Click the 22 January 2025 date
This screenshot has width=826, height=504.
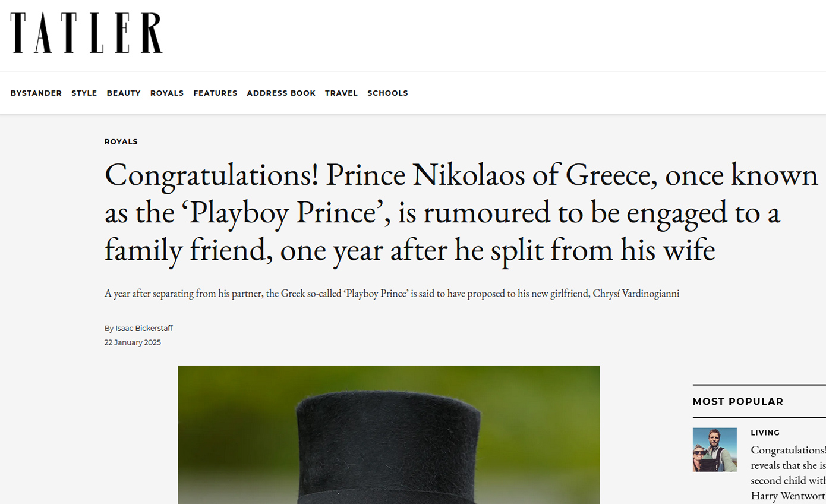pos(133,343)
